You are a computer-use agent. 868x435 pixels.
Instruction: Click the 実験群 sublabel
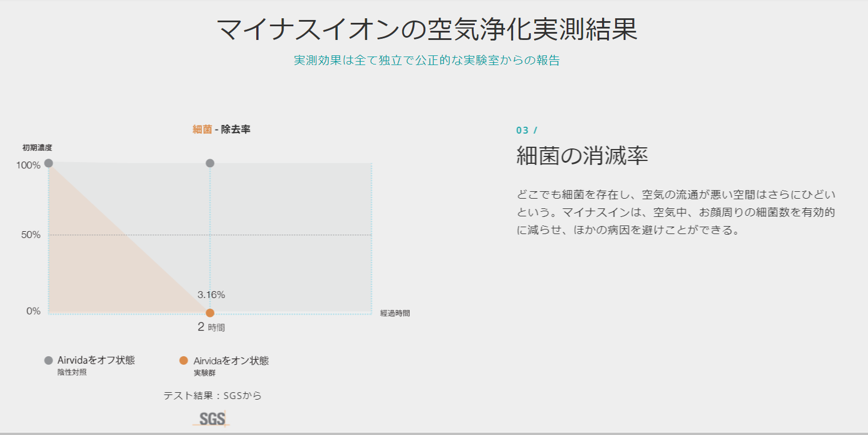click(x=205, y=373)
